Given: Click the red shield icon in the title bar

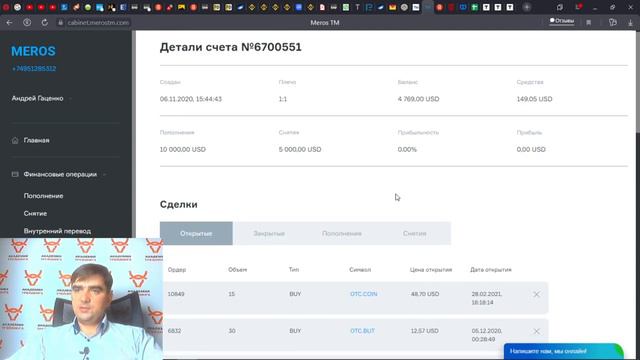Looking at the screenshot, I should 579,7.
